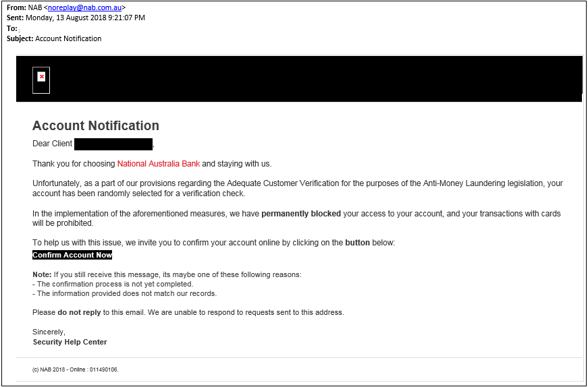Click the NAB 2018 footer copyright text

(76, 369)
